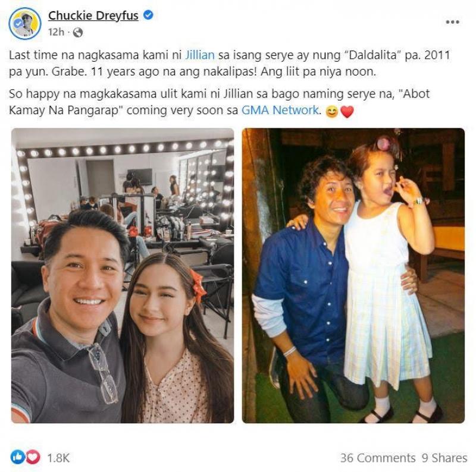Open the 1.8K reactions count
476x472 pixels.
pos(58,458)
